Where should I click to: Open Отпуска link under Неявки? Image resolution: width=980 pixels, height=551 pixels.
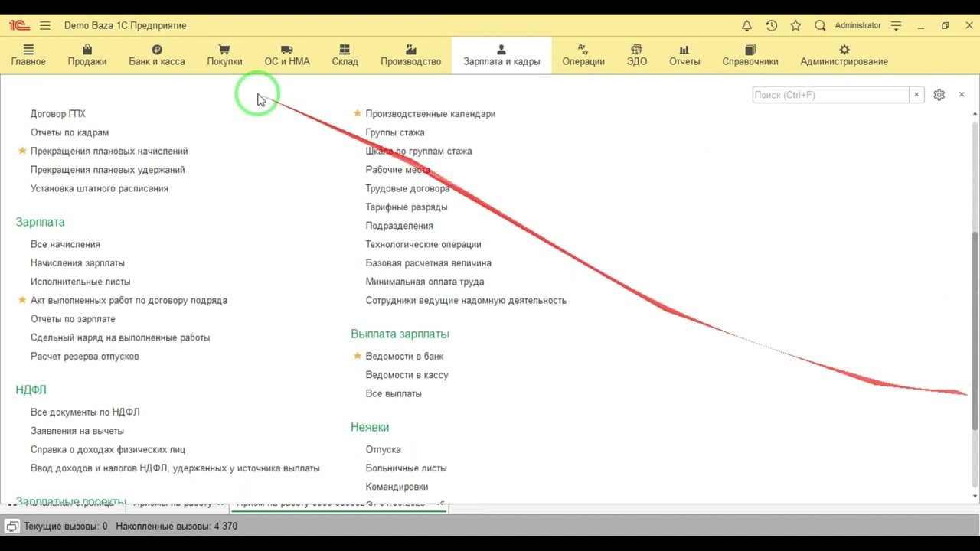click(x=384, y=450)
